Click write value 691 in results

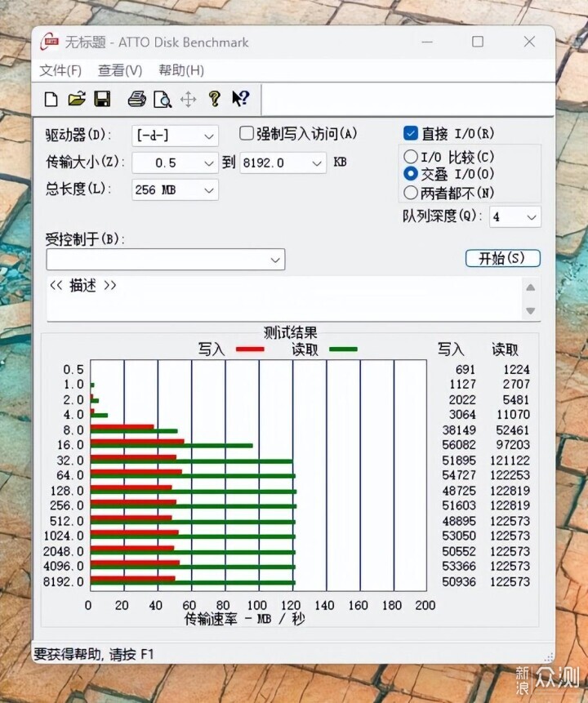tap(465, 369)
